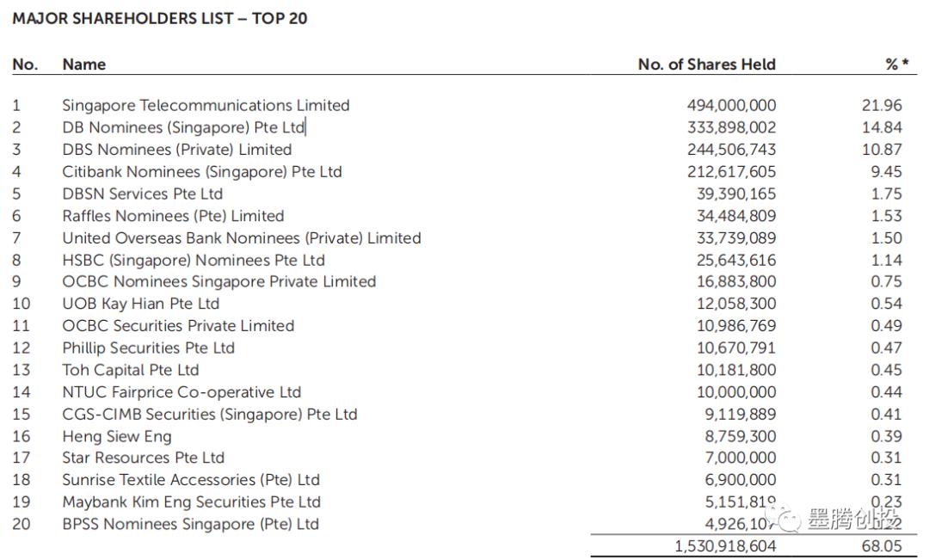The width and height of the screenshot is (929, 560).
Task: Select DBS Nominees (Private) Limited entry
Action: (x=176, y=150)
